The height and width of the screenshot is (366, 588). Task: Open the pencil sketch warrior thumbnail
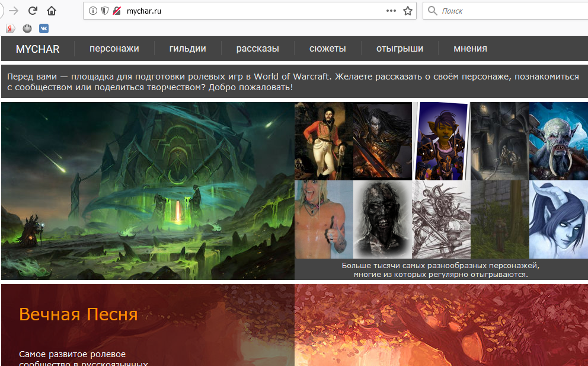pyautogui.click(x=441, y=219)
